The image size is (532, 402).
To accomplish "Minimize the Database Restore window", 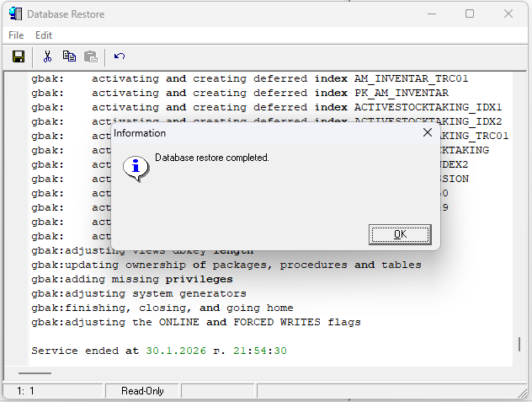I will tap(431, 13).
